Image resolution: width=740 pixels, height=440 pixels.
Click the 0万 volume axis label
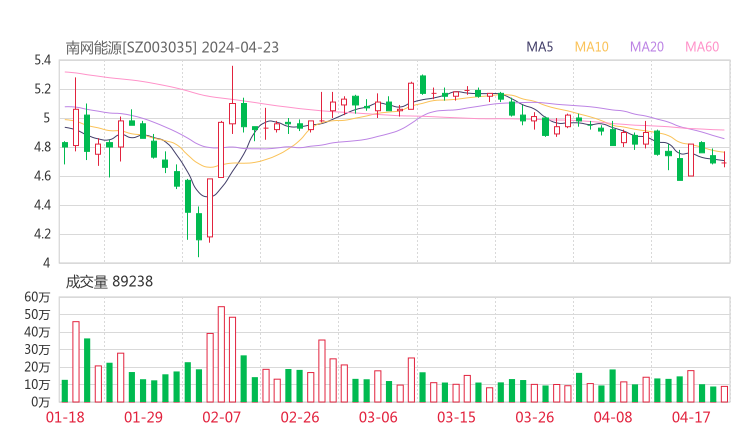40,402
